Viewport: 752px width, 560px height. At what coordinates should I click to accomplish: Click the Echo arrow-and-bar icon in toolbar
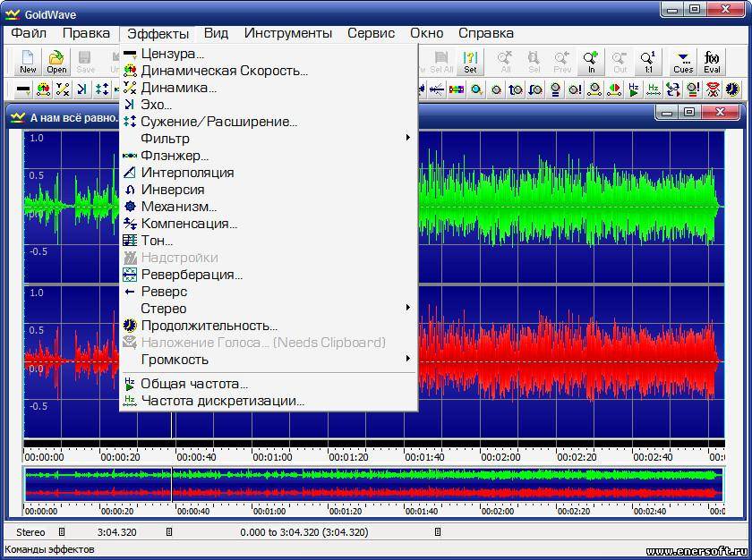[82, 89]
